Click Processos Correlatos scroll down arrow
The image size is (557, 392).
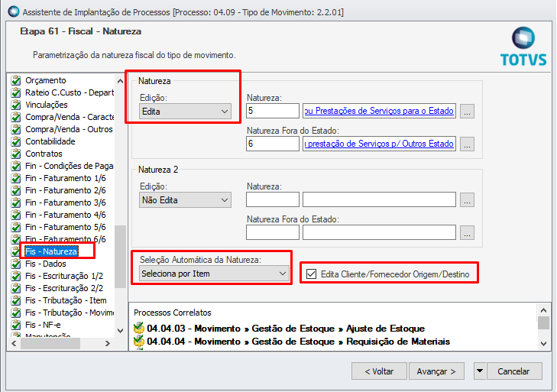tap(543, 343)
